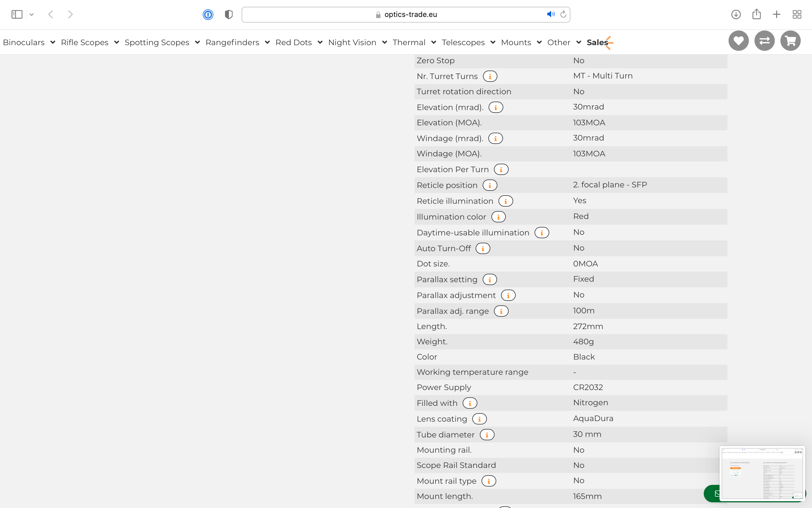812x508 pixels.
Task: Open the wishlist heart icon
Action: point(738,41)
